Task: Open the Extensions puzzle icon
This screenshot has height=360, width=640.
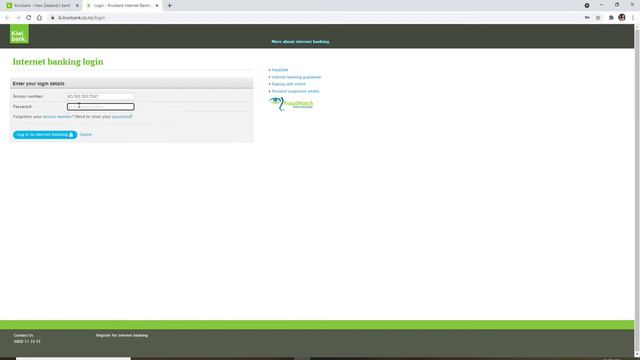Action: [x=611, y=18]
